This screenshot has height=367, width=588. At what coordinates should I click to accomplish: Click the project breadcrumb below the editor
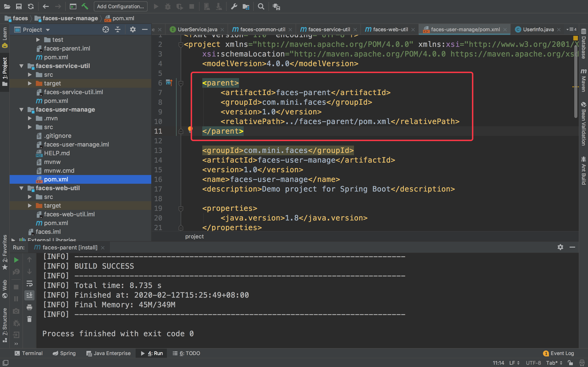point(194,236)
